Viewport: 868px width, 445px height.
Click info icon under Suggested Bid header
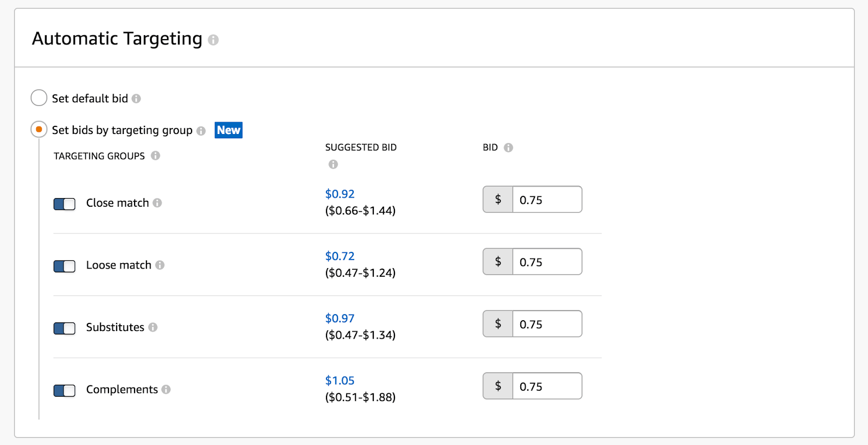333,164
